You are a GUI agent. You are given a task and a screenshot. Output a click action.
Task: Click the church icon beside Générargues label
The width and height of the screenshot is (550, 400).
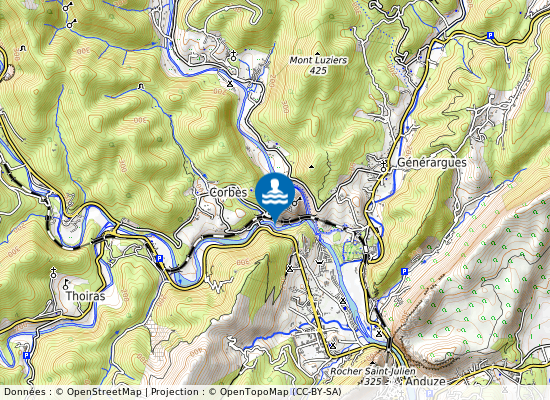click(384, 166)
